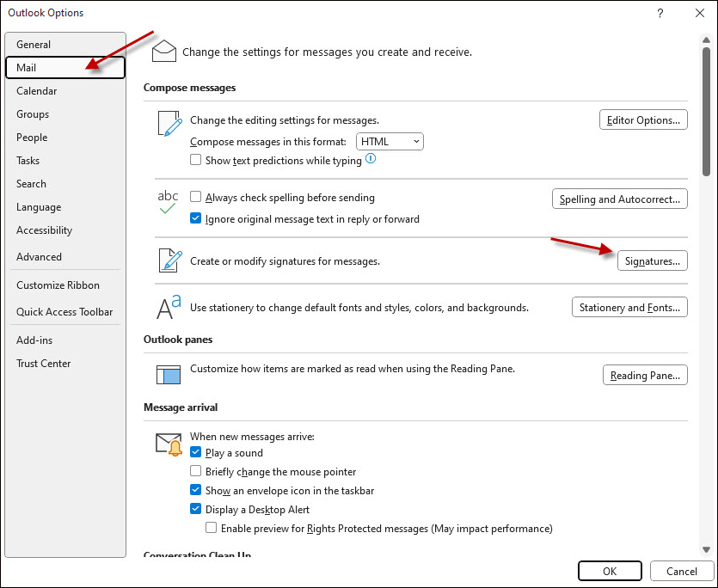Check Always check spelling before sending
718x588 pixels.
tap(195, 197)
